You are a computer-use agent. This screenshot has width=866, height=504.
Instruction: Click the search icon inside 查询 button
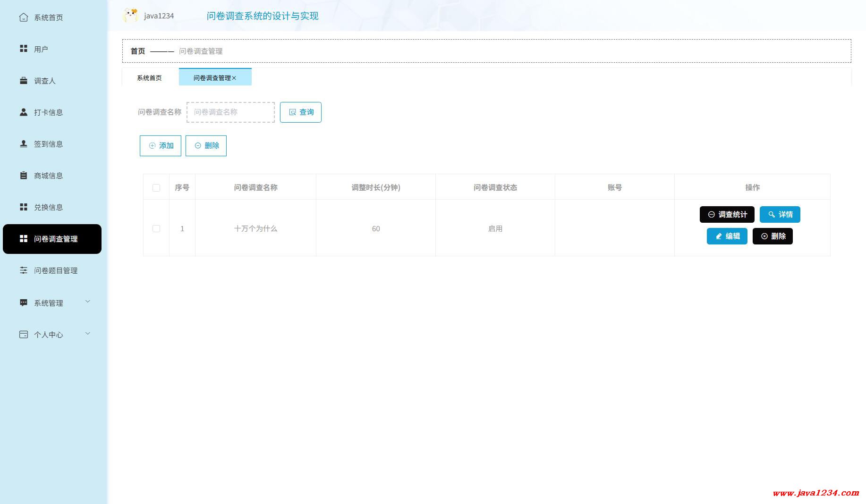coord(292,112)
